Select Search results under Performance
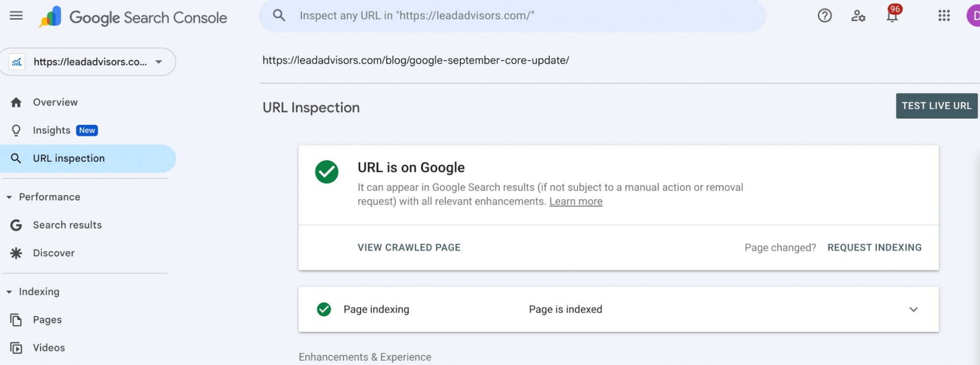This screenshot has width=980, height=365. pyautogui.click(x=67, y=225)
